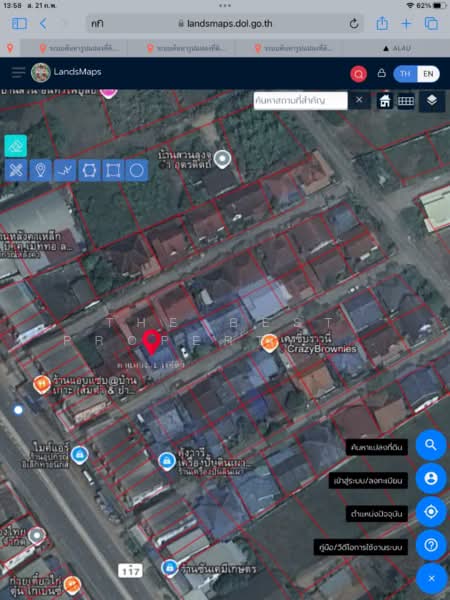
Task: Click the blue help question button
Action: tap(431, 545)
